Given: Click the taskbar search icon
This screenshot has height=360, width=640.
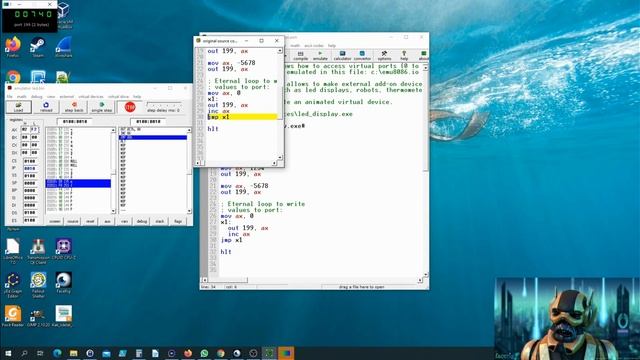Looking at the screenshot, I should click(24, 353).
